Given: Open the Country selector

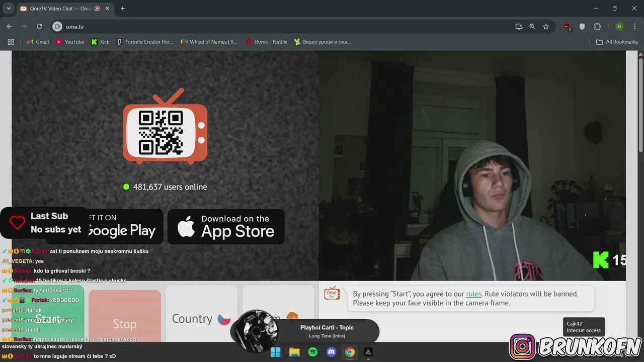Looking at the screenshot, I should pos(201,315).
